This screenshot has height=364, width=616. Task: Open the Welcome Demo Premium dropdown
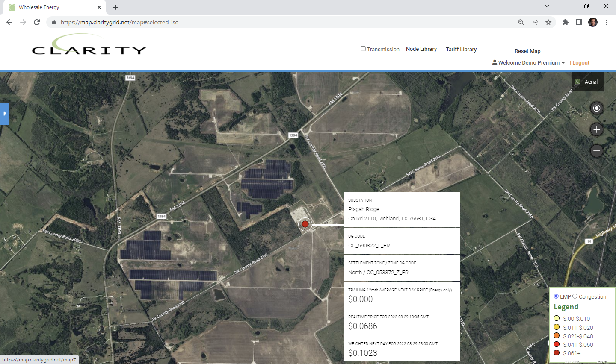pyautogui.click(x=529, y=63)
